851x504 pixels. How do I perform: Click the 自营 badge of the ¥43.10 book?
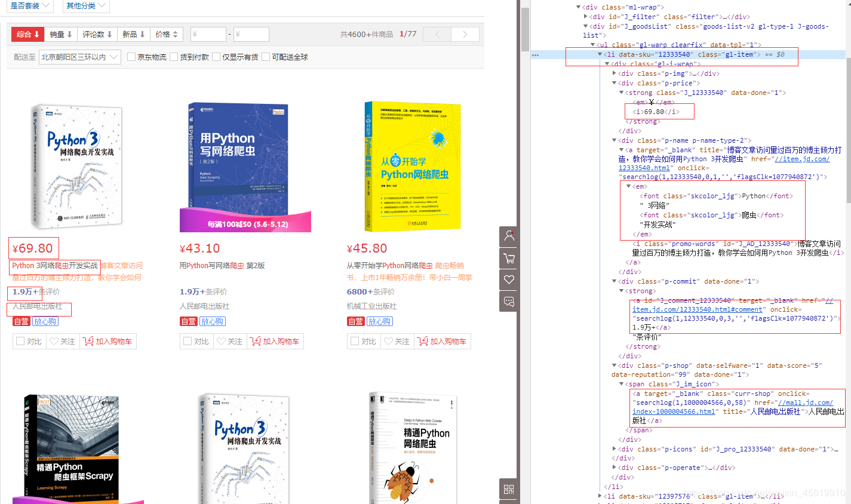(188, 321)
